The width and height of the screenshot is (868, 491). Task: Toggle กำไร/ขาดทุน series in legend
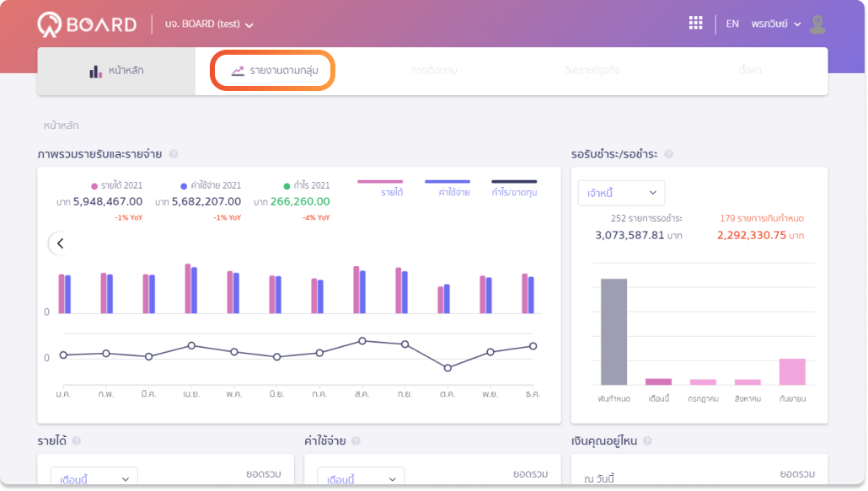(x=514, y=188)
